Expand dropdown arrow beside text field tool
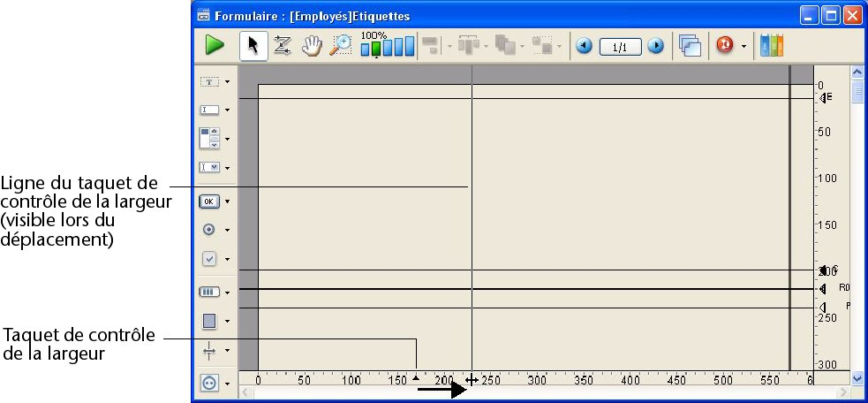Viewport: 868px width, 403px height. click(x=227, y=110)
